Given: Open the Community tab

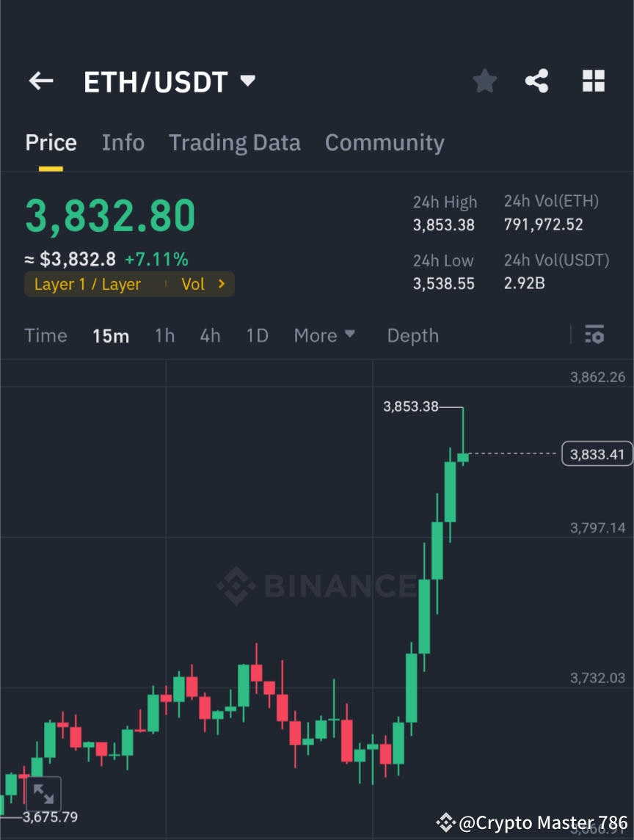Looking at the screenshot, I should tap(385, 142).
